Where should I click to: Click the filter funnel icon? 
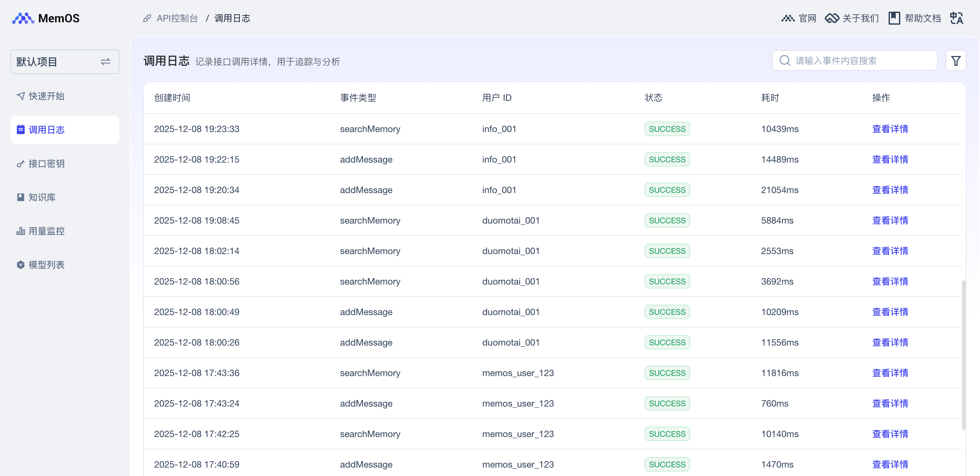pos(955,61)
